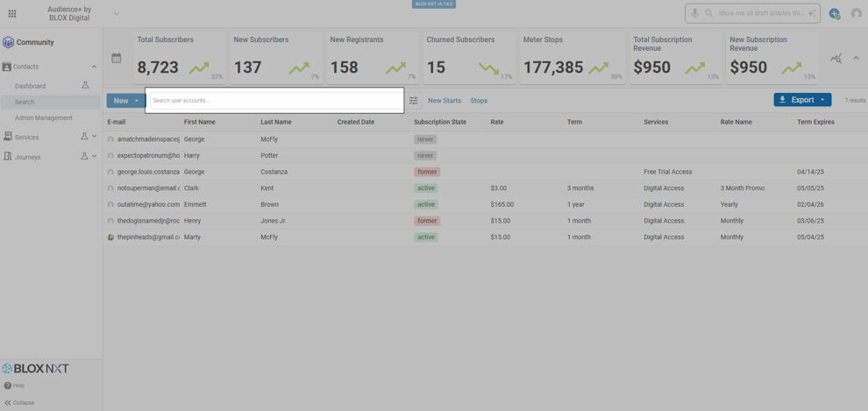
Task: Open the Export dropdown arrow
Action: point(822,100)
